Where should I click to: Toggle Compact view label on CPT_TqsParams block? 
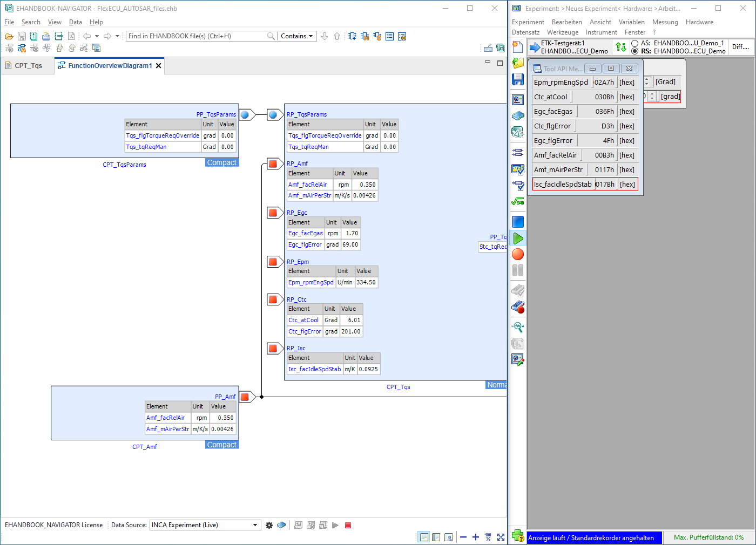[x=221, y=162]
